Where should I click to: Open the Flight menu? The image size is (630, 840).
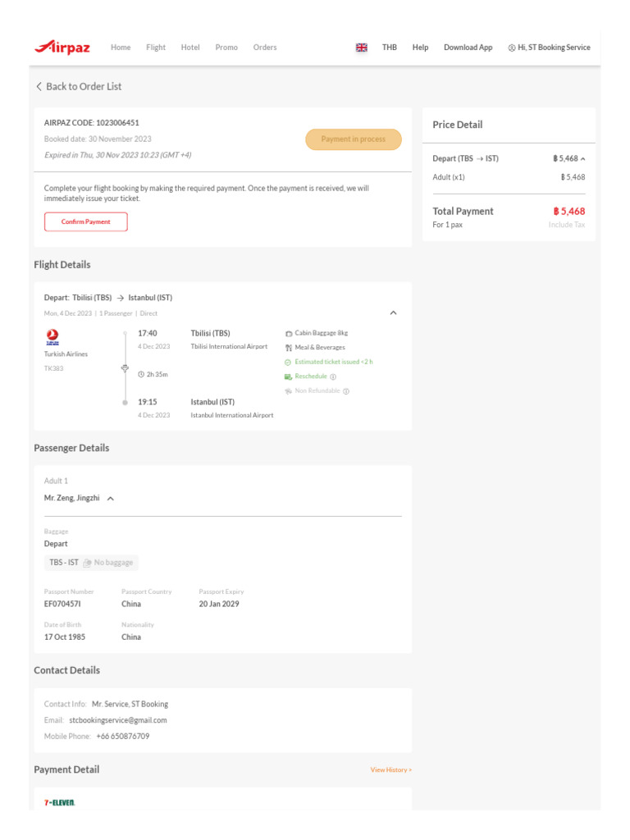tap(156, 48)
